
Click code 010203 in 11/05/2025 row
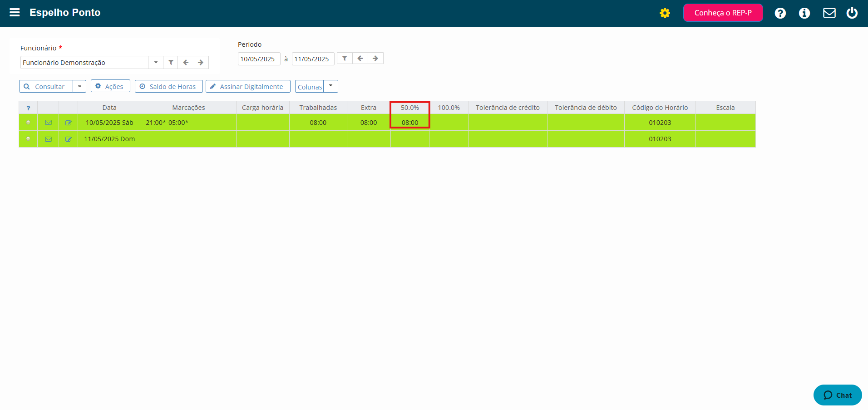pos(660,139)
